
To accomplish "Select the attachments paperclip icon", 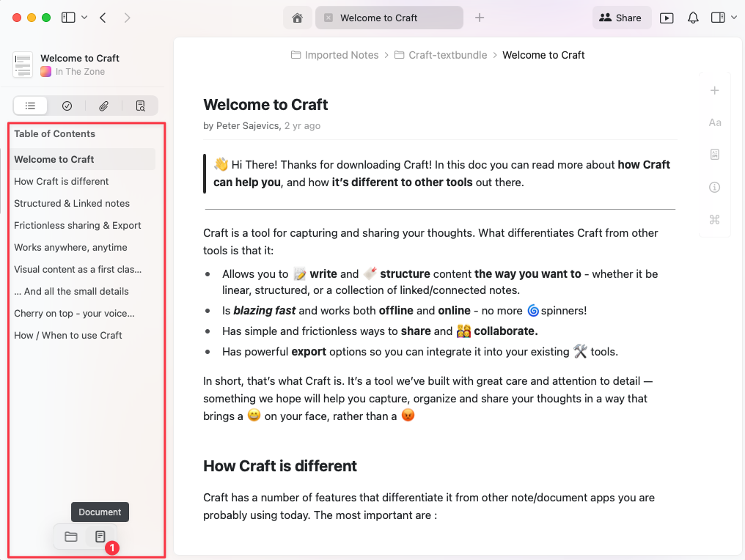I will click(103, 106).
